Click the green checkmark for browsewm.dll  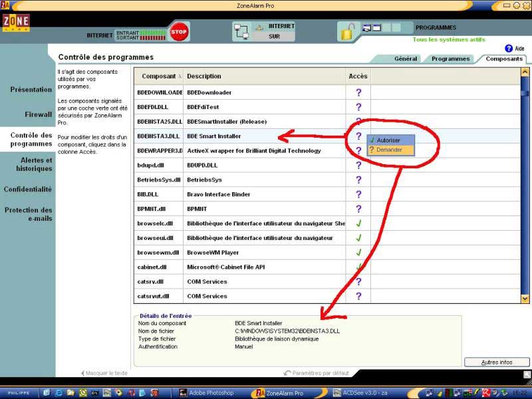pos(358,252)
